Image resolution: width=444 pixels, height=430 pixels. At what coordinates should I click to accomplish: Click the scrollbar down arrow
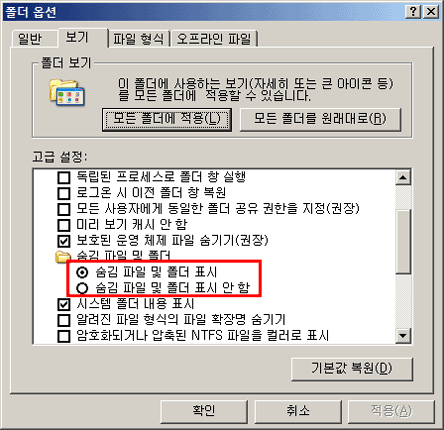pos(403,335)
